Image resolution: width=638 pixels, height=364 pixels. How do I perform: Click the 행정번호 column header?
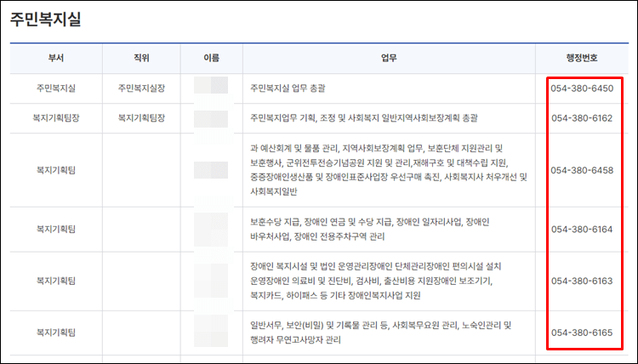582,58
